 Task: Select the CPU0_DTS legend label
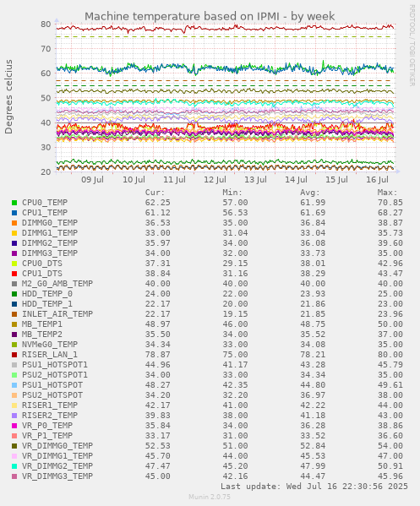(42, 264)
